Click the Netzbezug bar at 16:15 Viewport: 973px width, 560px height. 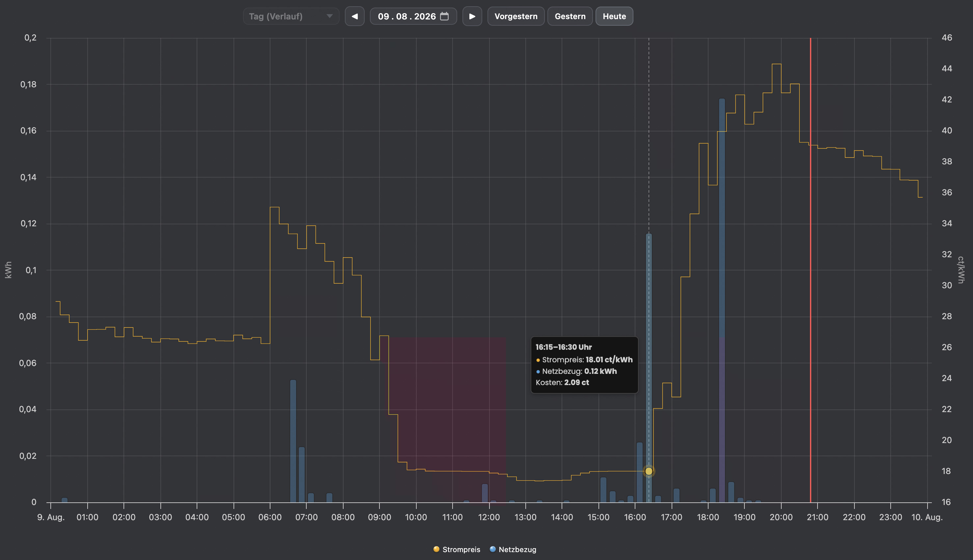(649, 368)
